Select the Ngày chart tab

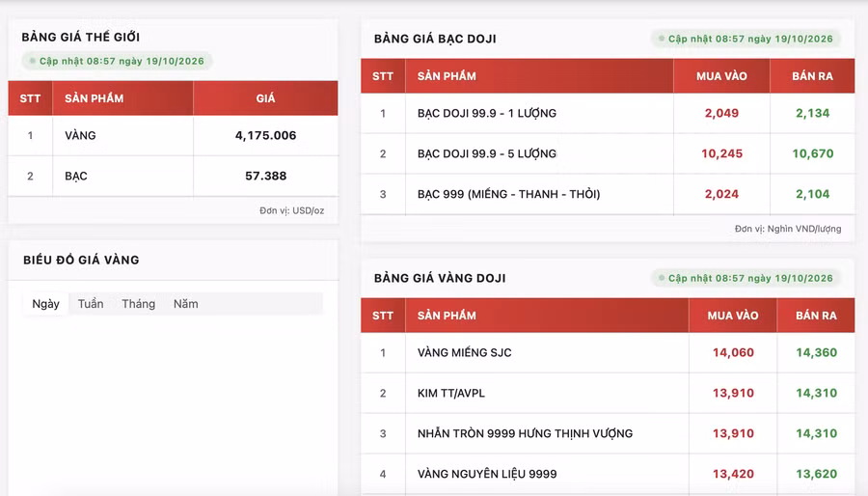click(45, 304)
